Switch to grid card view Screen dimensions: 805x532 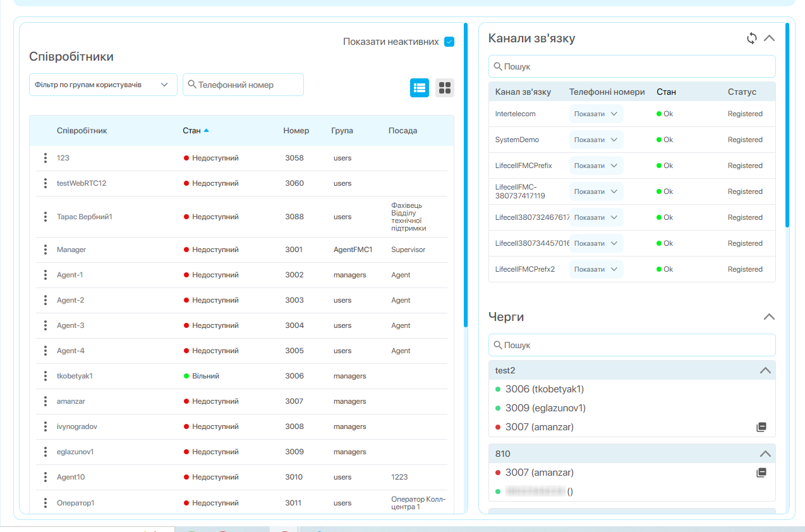point(445,88)
